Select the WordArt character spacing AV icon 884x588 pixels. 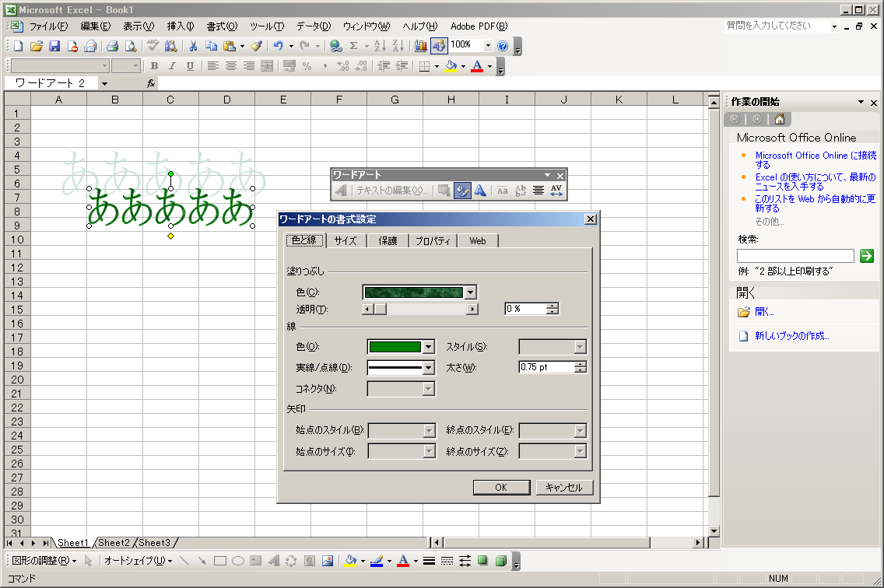(556, 191)
